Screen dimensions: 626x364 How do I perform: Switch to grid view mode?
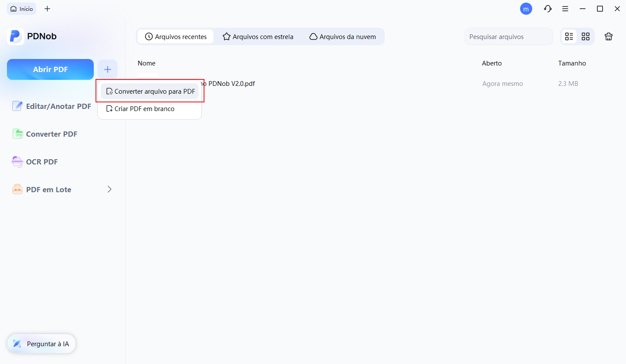pos(586,36)
